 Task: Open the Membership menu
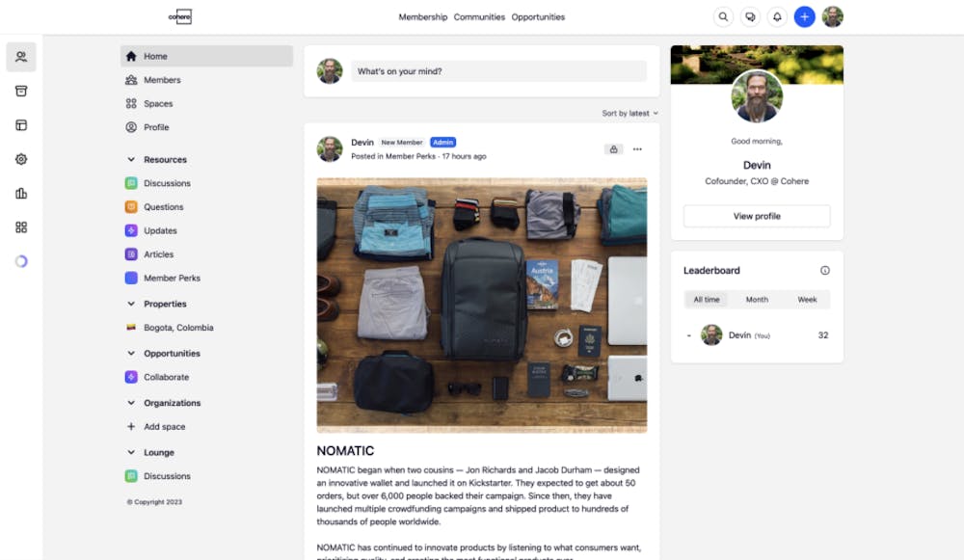tap(423, 17)
